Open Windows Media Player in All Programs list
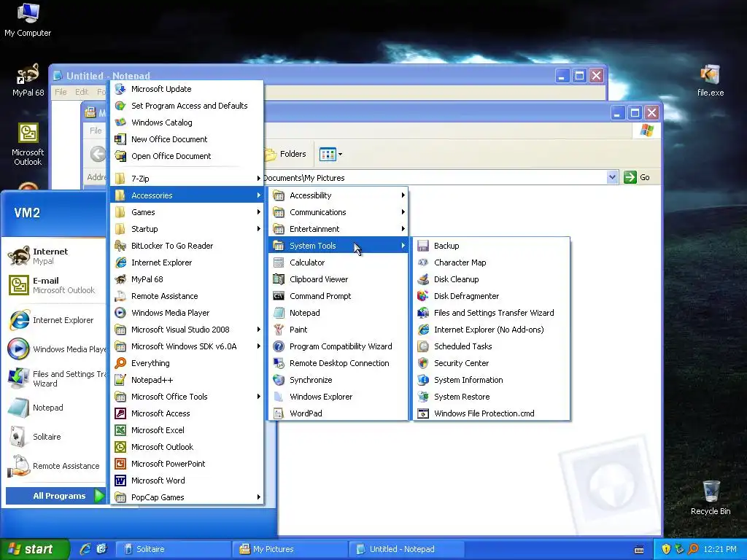747x560 pixels. pos(187,313)
